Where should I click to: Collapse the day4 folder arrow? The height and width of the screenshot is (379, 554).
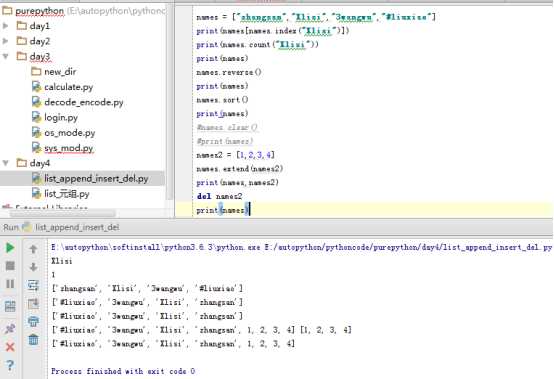point(5,163)
